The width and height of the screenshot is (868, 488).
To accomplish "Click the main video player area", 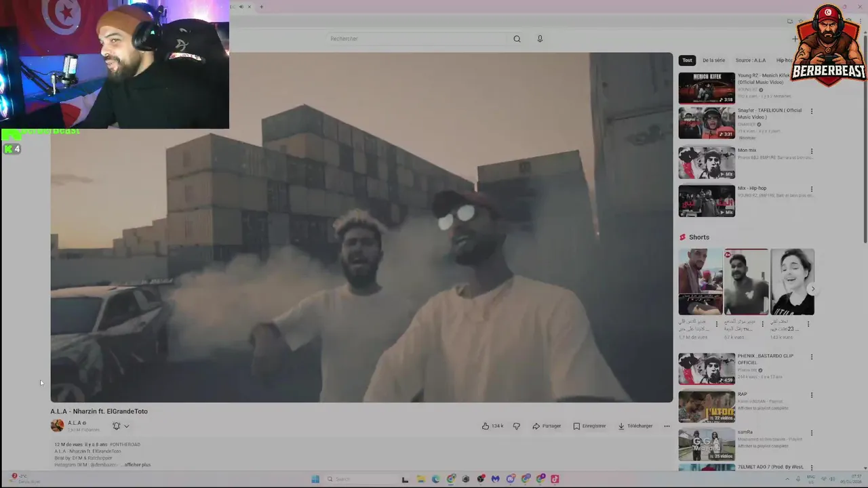I will click(361, 227).
